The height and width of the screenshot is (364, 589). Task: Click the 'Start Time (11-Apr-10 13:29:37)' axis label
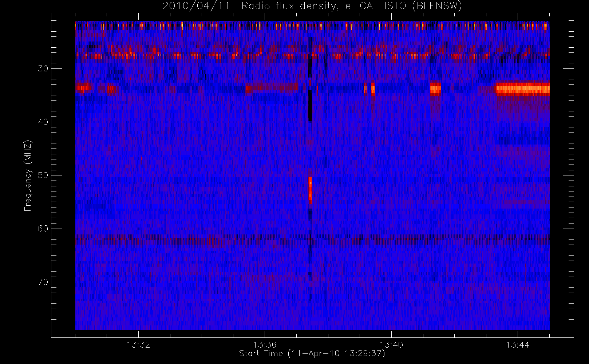coord(312,353)
